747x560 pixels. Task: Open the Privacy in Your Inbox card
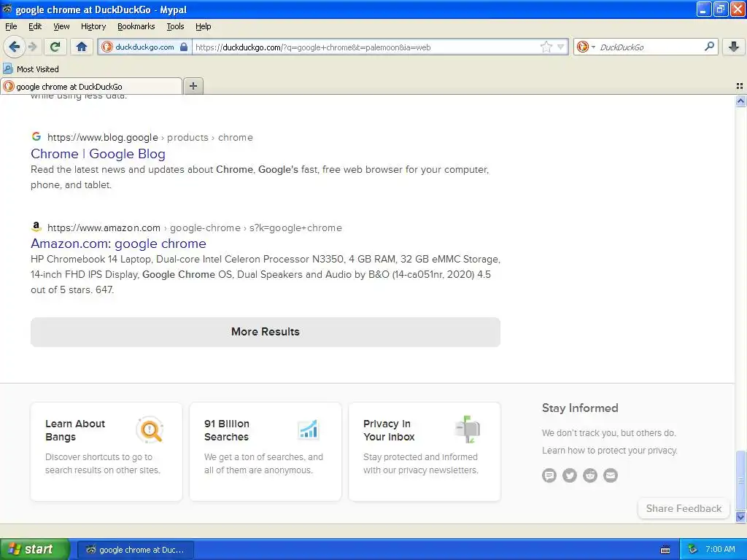point(425,451)
